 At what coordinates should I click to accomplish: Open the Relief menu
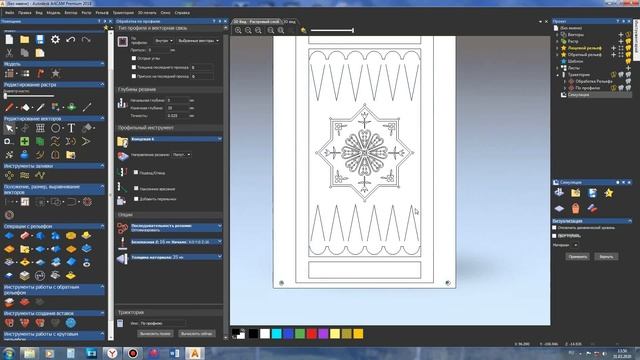click(x=102, y=13)
